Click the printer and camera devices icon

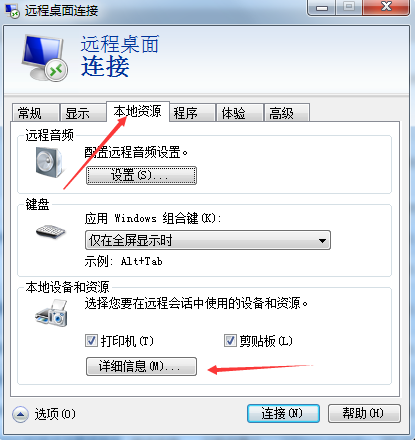click(51, 313)
